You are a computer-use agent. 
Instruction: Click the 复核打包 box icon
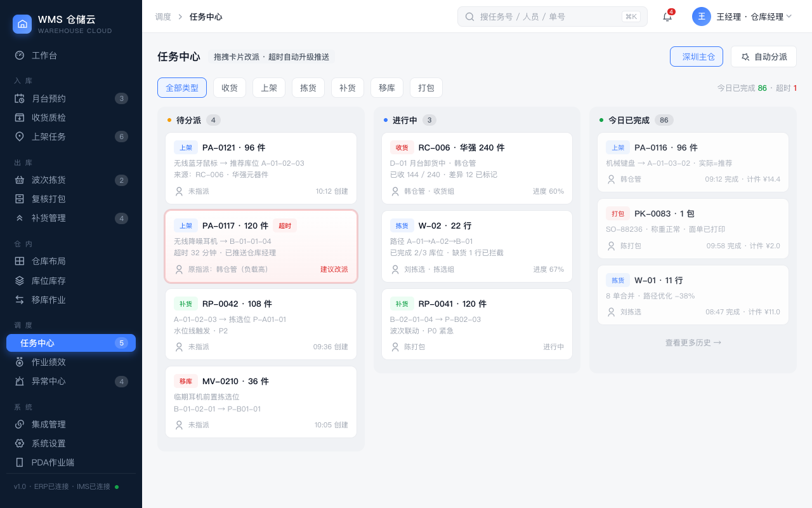20,199
